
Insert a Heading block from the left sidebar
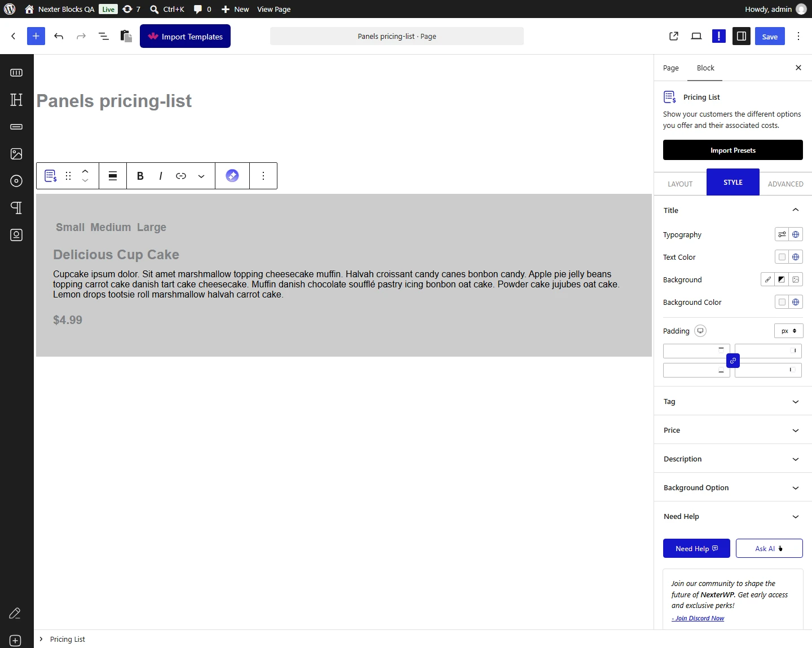[x=16, y=100]
